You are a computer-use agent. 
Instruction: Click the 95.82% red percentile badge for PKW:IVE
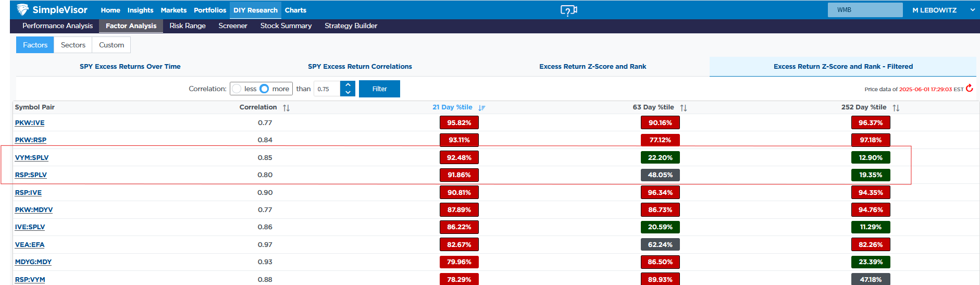tap(459, 122)
